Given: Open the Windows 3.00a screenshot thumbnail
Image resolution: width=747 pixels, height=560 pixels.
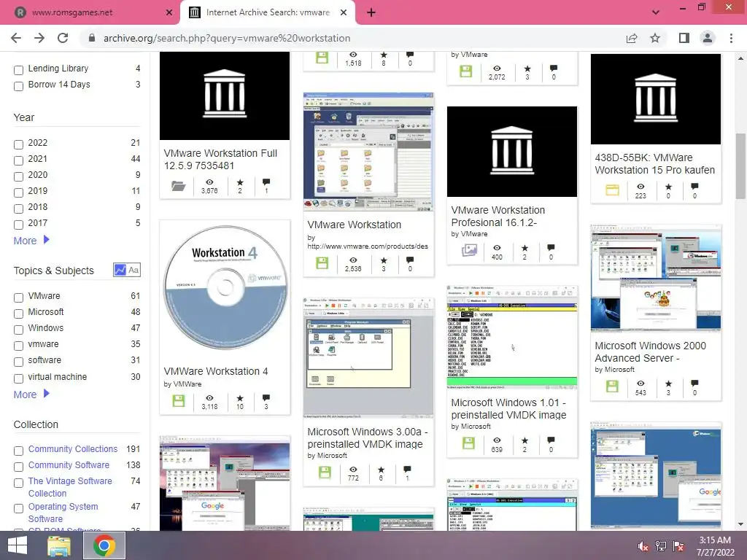Looking at the screenshot, I should [368, 358].
